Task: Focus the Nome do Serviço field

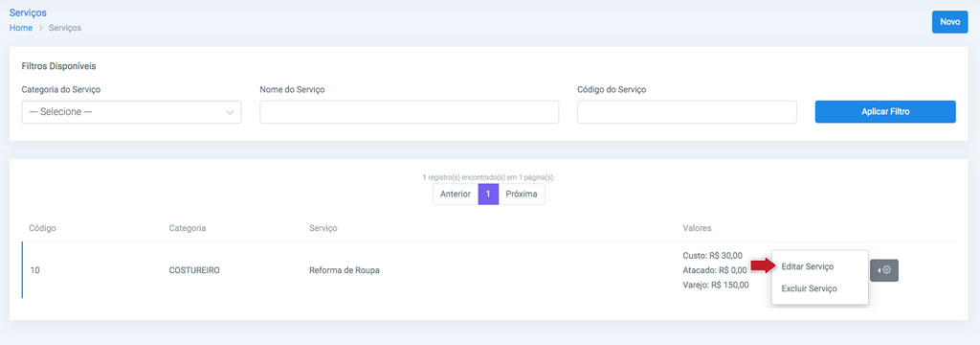Action: (x=409, y=112)
